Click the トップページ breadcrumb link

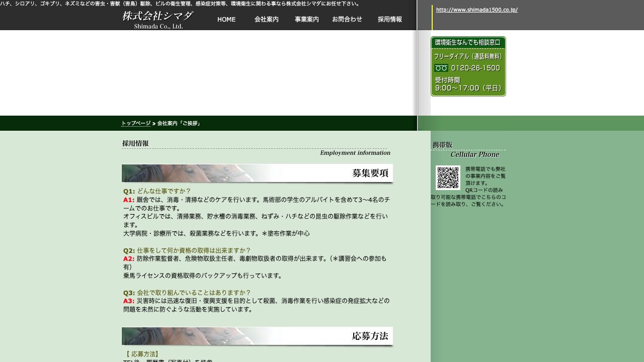136,123
